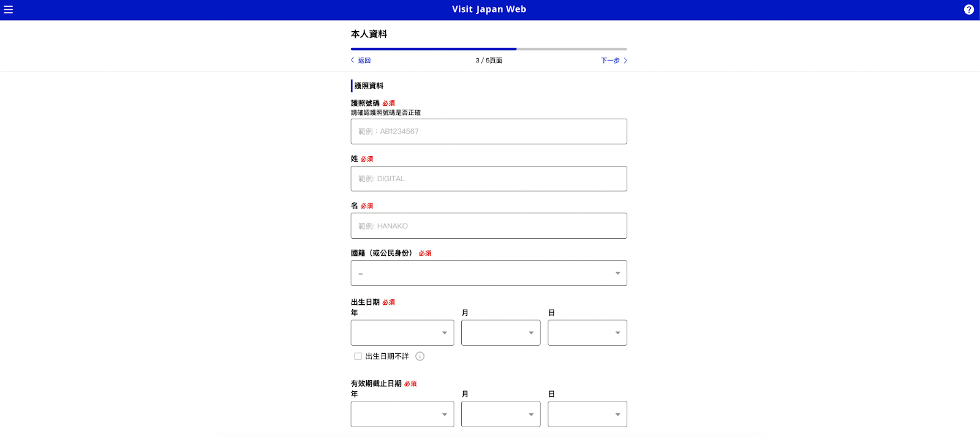Screen dimensions: 980x437
Task: Click the left chevron beside 返回
Action: click(352, 60)
